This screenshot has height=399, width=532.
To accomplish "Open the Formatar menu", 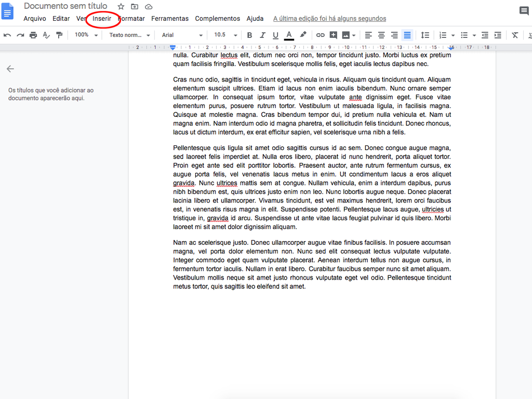I will [131, 19].
